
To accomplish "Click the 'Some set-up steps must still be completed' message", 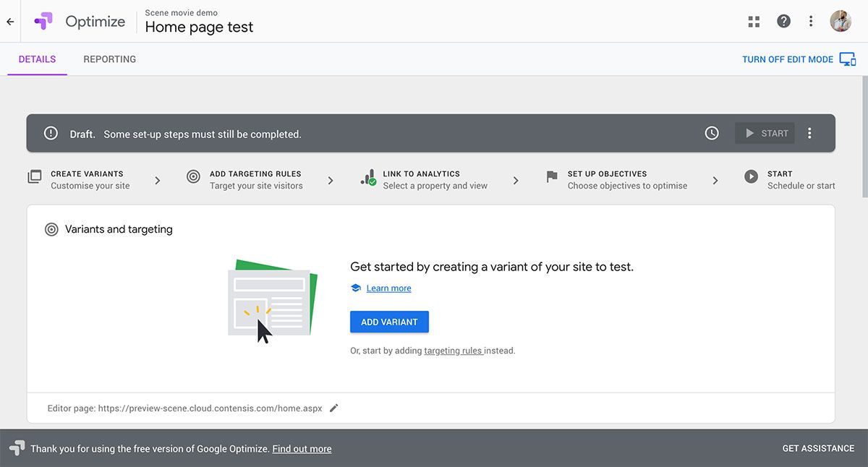I will coord(203,134).
